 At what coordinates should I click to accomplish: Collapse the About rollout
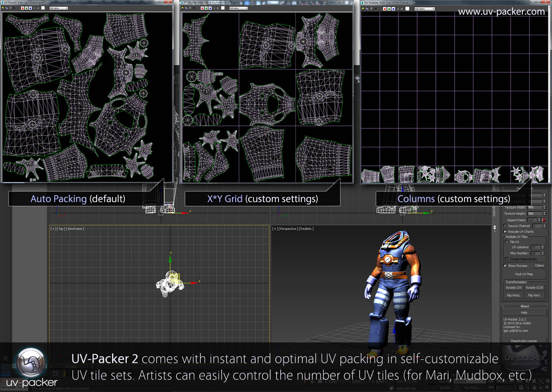[x=524, y=306]
